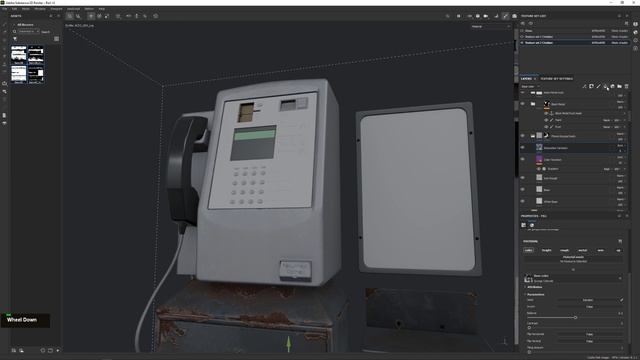640x360 pixels.
Task: Toggle visibility of the first Paint effect
Action: (x=546, y=120)
